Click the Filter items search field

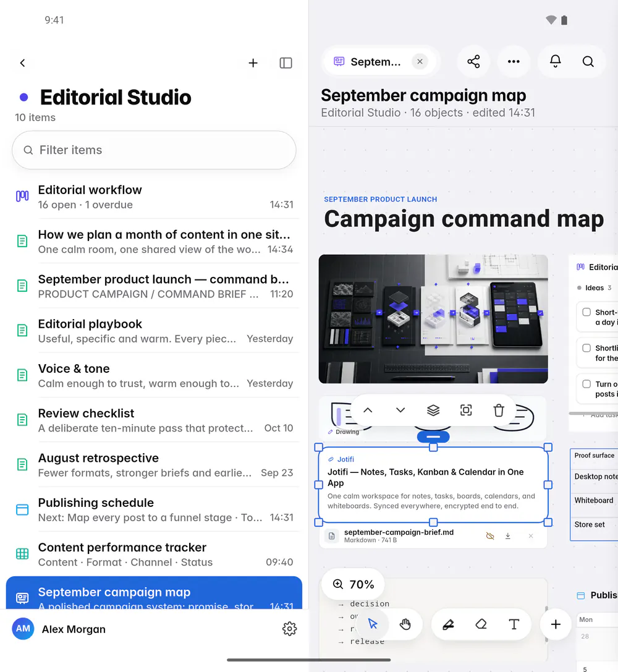coord(154,150)
